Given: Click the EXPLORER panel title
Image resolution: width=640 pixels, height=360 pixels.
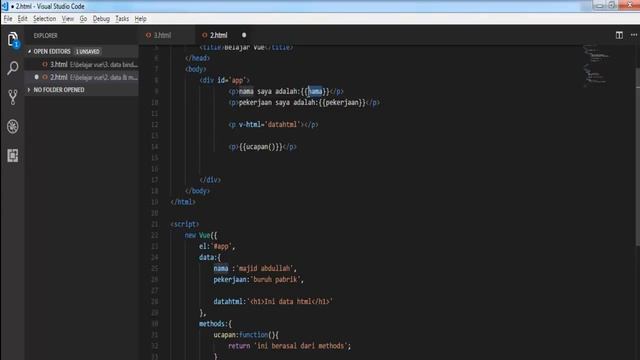Looking at the screenshot, I should [x=46, y=36].
